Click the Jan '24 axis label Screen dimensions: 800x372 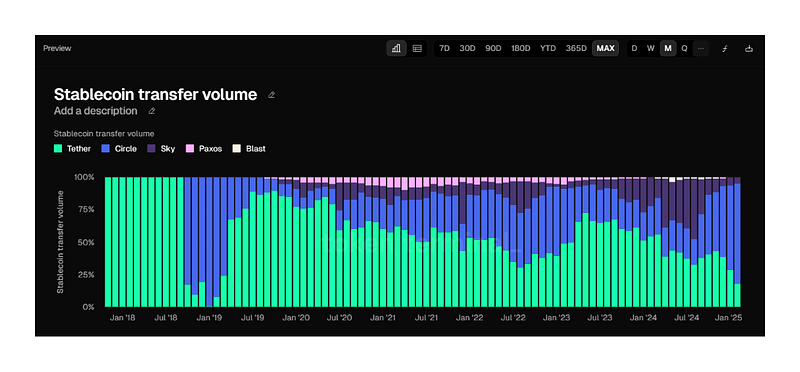click(x=643, y=317)
